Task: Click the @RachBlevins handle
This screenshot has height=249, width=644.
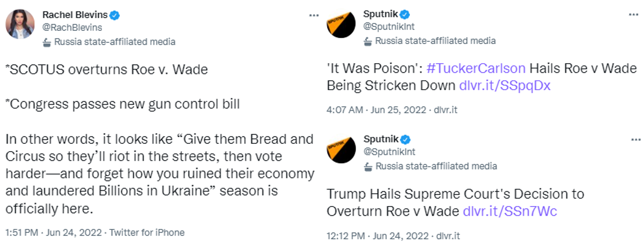Action: [x=72, y=27]
